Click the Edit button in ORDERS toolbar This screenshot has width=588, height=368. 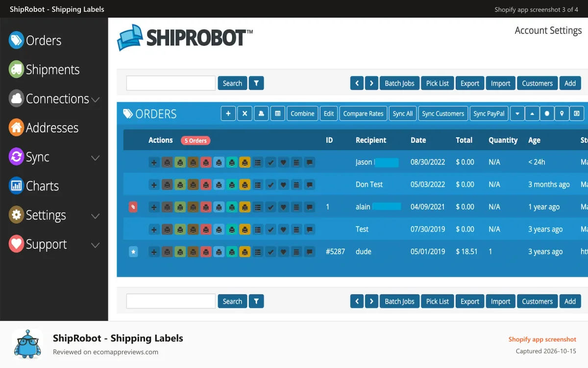click(329, 113)
